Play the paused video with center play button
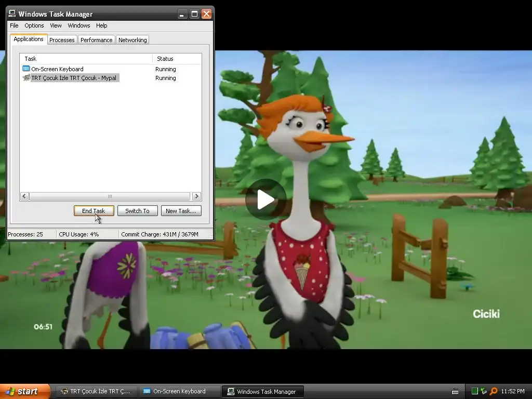This screenshot has height=399, width=532. (265, 199)
